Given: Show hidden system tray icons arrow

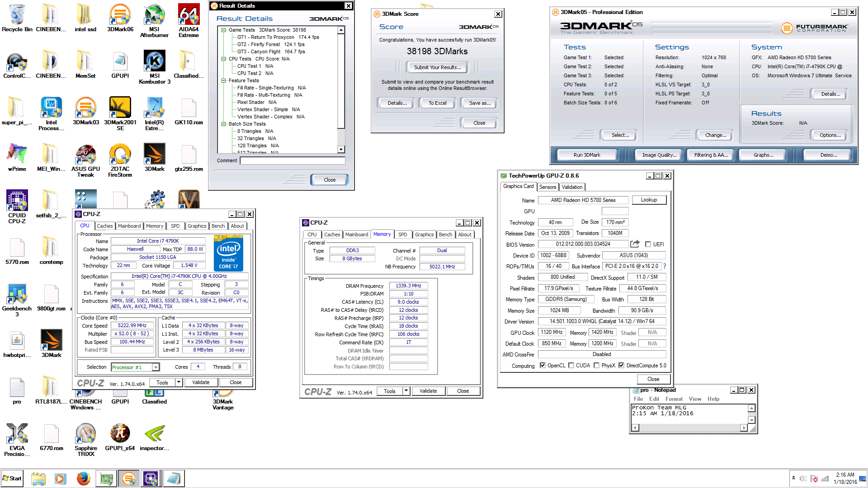Looking at the screenshot, I should [793, 478].
